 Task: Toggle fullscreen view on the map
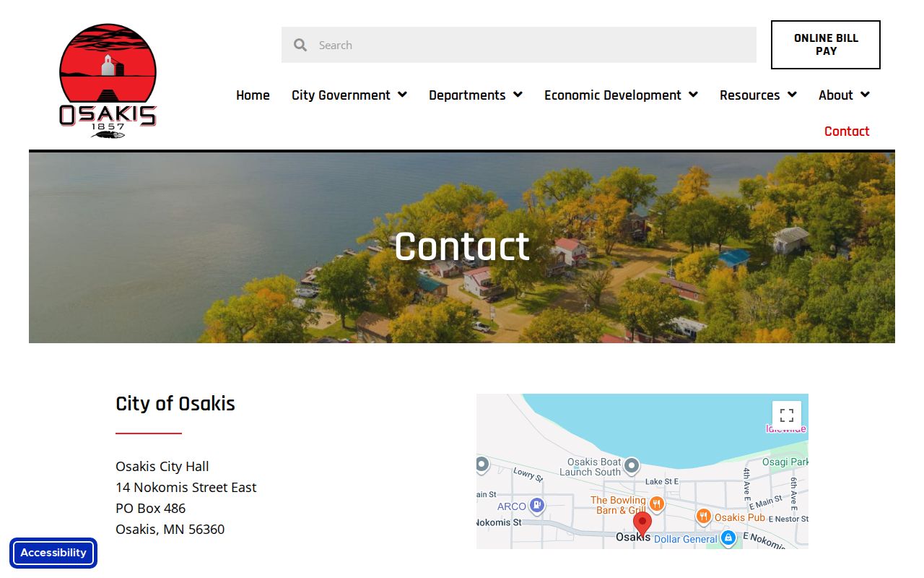787,415
